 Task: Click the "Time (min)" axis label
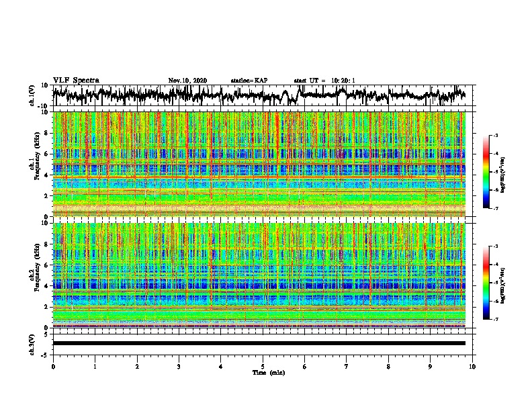pos(269,373)
